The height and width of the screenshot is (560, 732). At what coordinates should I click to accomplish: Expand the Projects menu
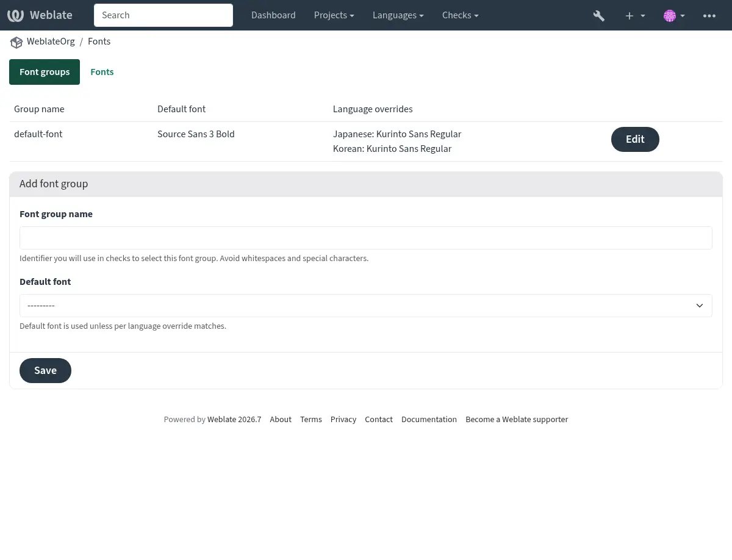coord(334,15)
